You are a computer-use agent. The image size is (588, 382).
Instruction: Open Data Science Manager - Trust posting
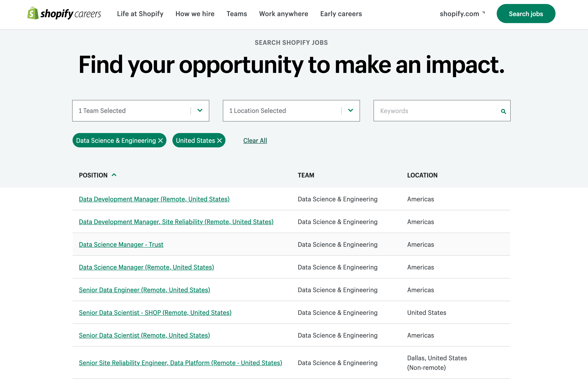[x=121, y=244]
